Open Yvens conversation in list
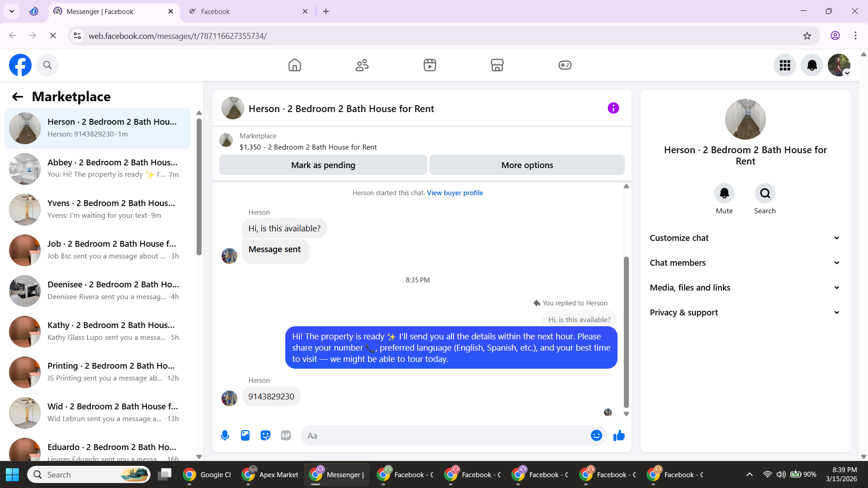Screen dimensions: 868x488 (97, 210)
